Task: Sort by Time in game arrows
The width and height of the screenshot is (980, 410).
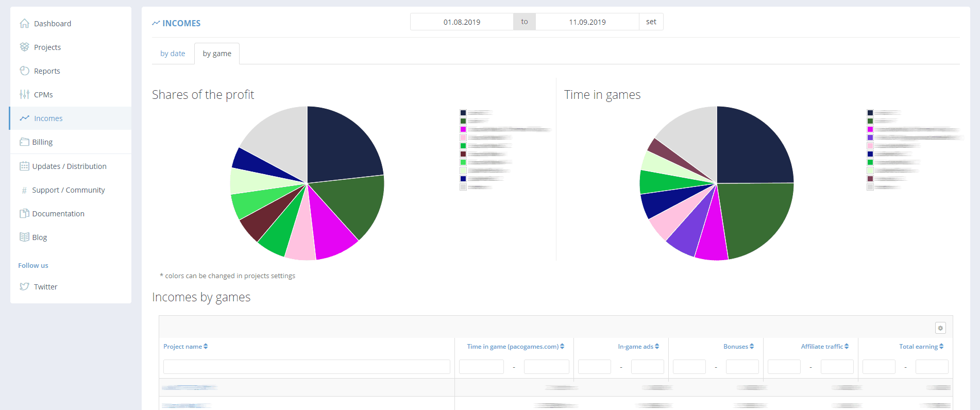Action: 562,347
